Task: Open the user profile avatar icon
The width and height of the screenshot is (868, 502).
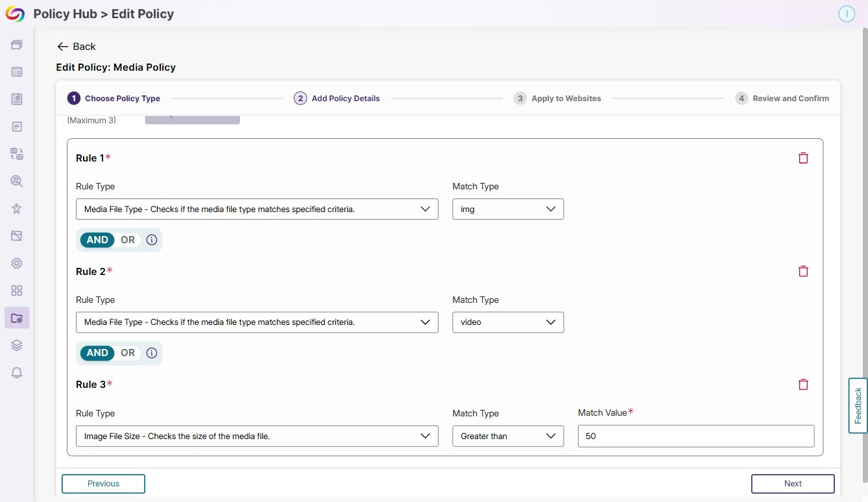Action: tap(847, 14)
